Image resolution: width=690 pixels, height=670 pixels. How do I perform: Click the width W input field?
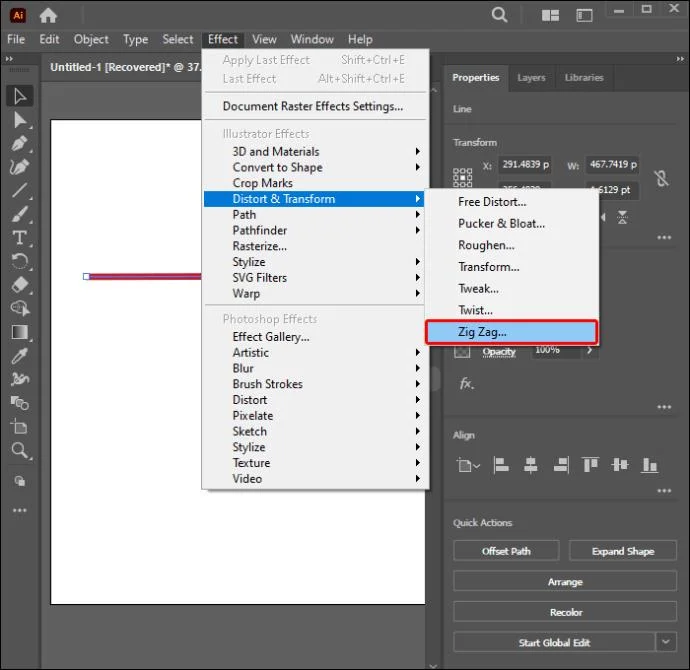[612, 165]
